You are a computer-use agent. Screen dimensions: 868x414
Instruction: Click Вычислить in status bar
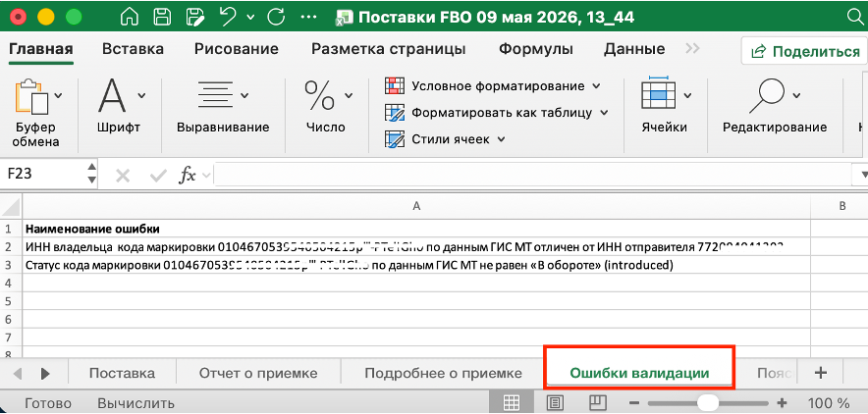pos(136,403)
